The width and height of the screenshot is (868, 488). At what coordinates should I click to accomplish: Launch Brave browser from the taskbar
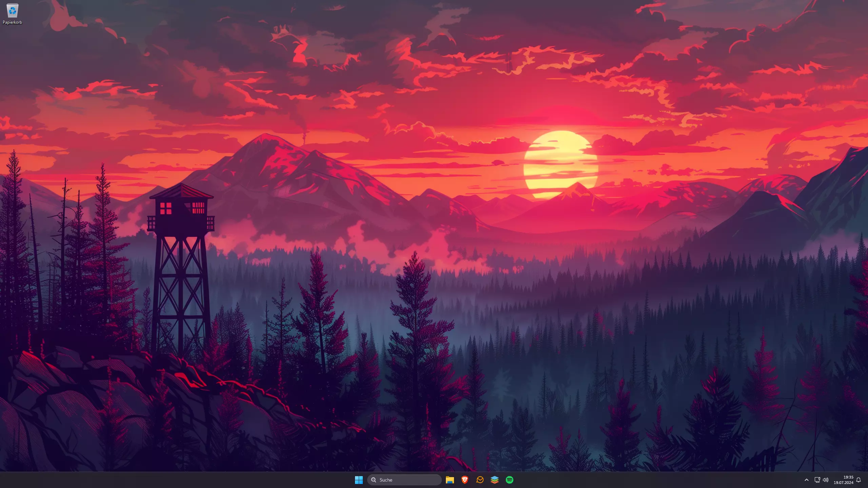[465, 480]
